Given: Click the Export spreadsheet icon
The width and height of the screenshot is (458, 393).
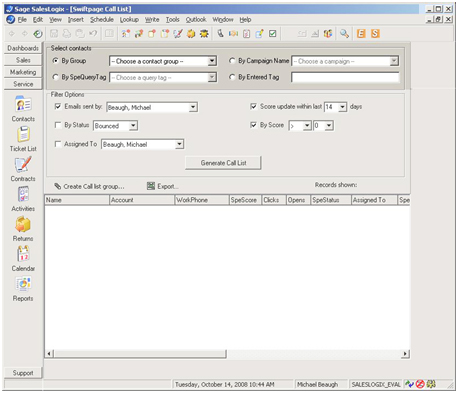Looking at the screenshot, I should [x=151, y=186].
